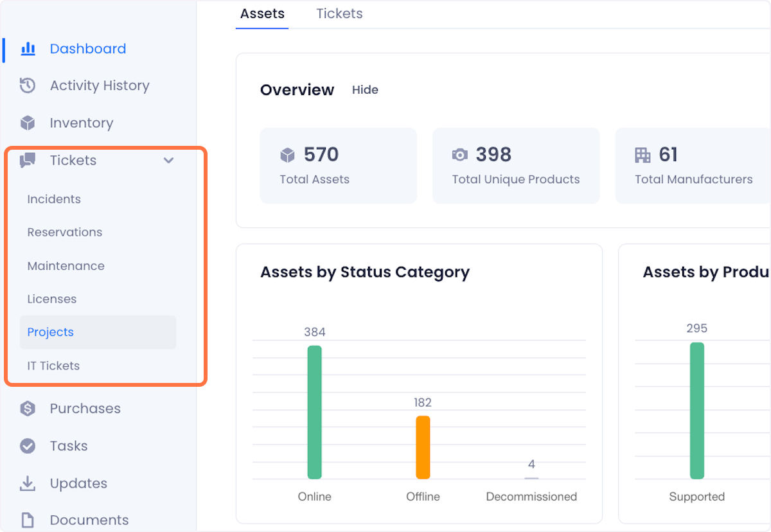Click the Activity History clock icon
The width and height of the screenshot is (771, 532).
coord(28,85)
